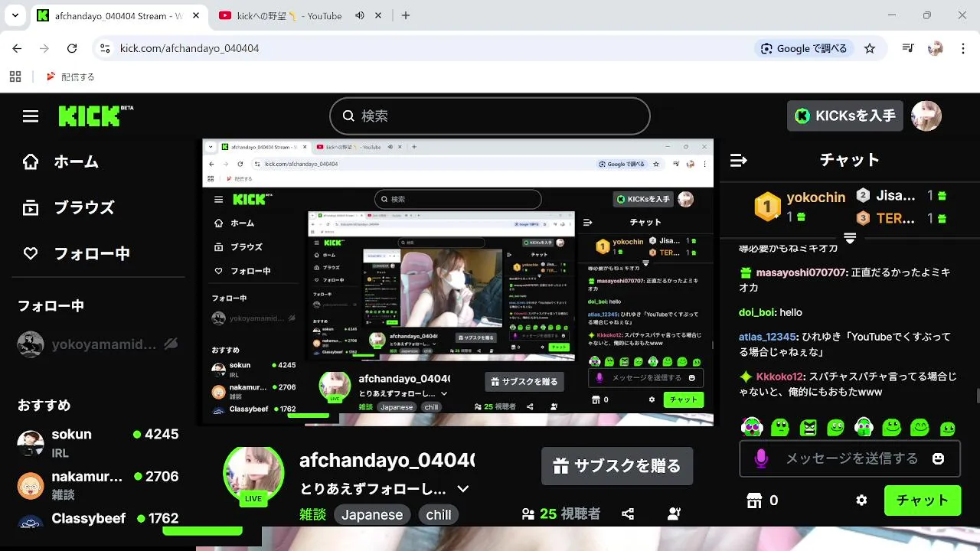This screenshot has width=980, height=551.
Task: Click username doi_boi in chat
Action: click(758, 312)
